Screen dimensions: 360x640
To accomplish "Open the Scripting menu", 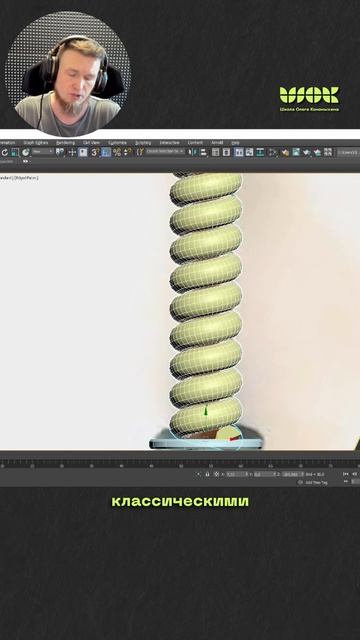I will [x=143, y=143].
